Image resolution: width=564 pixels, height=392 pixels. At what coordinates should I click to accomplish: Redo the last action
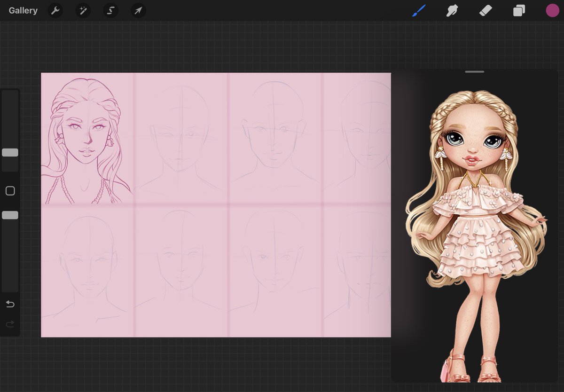pyautogui.click(x=10, y=324)
